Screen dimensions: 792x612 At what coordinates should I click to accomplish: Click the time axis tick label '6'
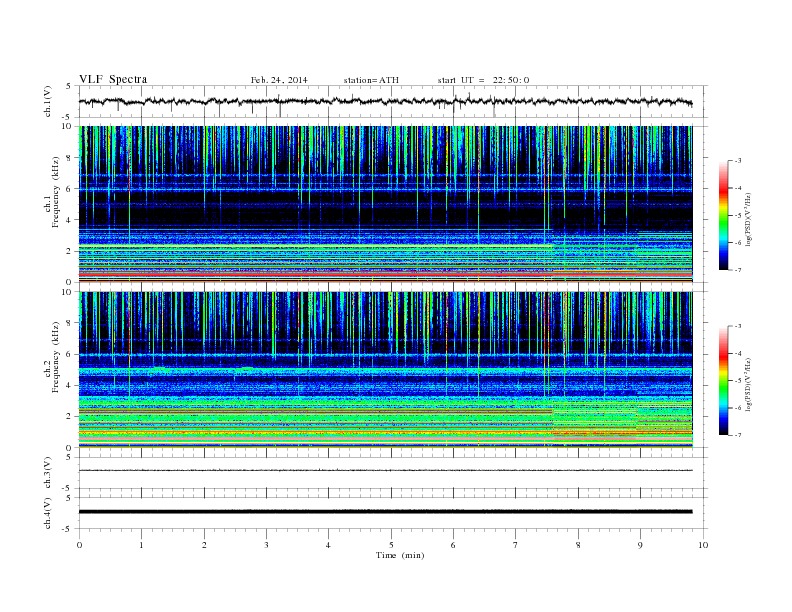453,545
